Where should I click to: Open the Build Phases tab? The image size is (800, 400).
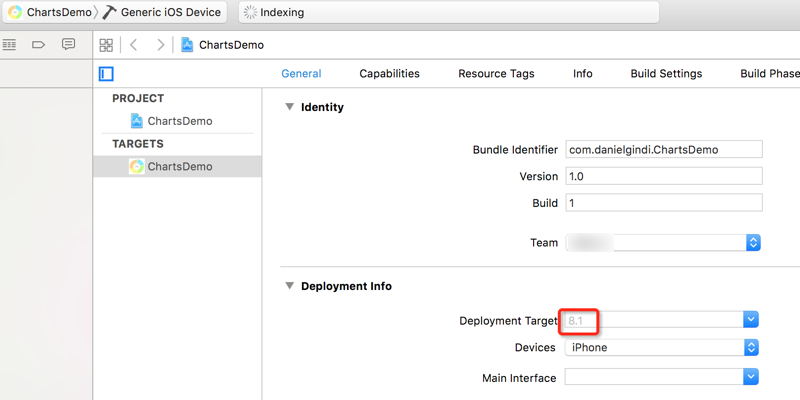click(770, 73)
